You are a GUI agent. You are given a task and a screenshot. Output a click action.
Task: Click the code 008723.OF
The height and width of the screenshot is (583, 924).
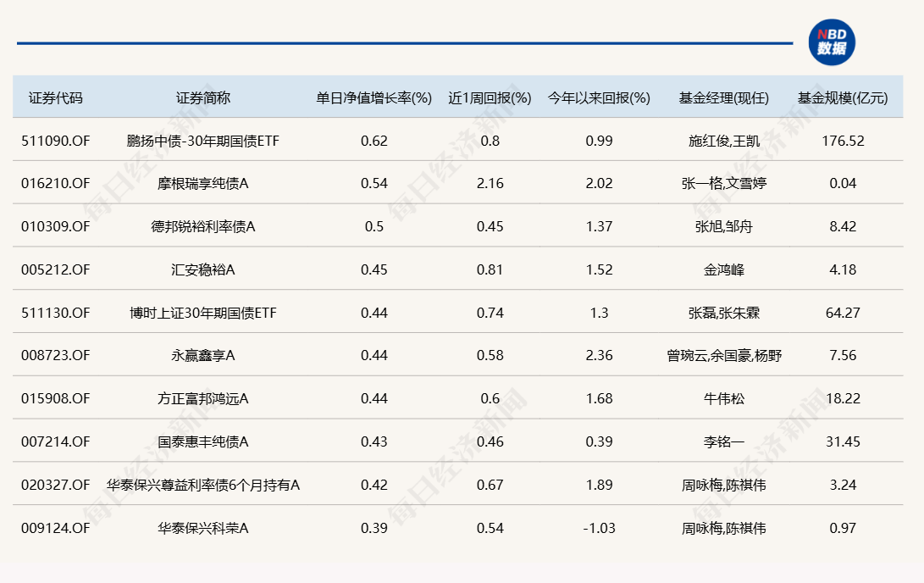55,355
